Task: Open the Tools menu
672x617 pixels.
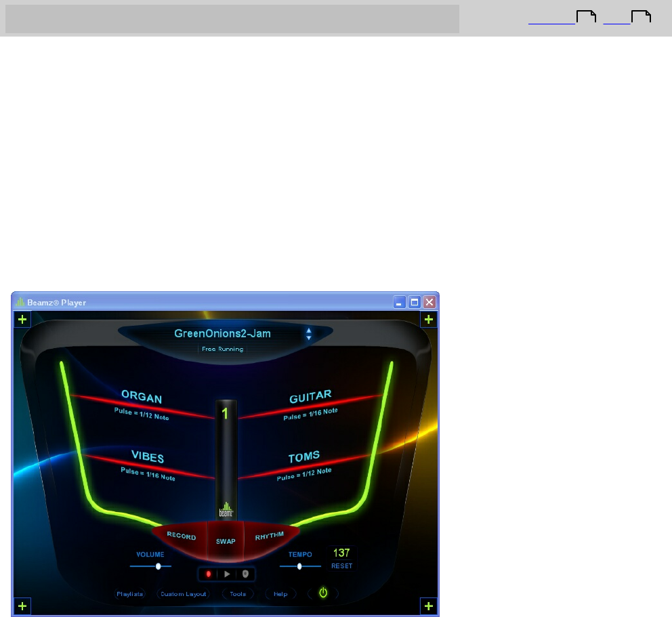Action: click(238, 594)
